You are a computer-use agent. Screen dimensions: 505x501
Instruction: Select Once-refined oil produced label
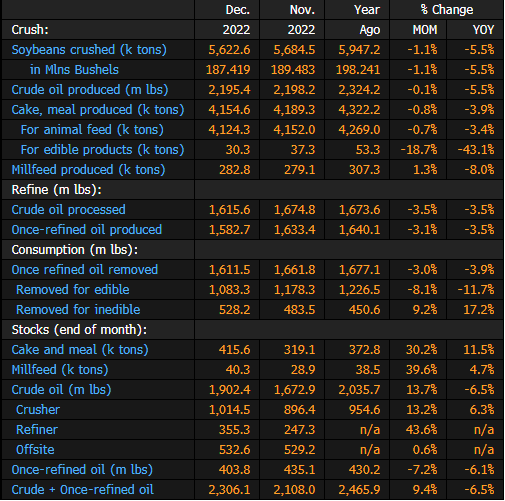[87, 230]
